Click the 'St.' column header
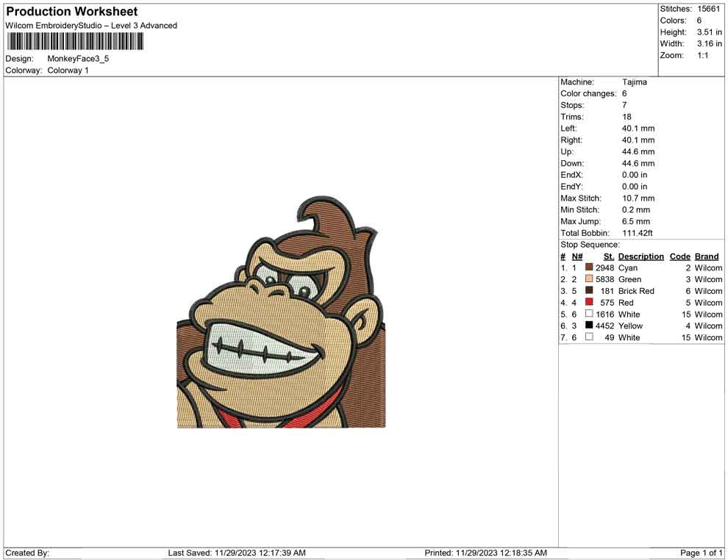This screenshot has width=728, height=560. click(609, 256)
